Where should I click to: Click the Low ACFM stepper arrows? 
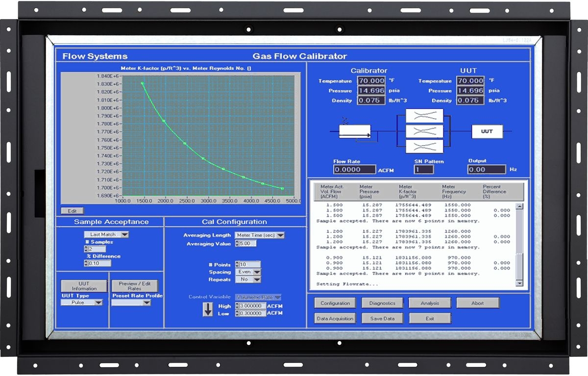tap(238, 313)
